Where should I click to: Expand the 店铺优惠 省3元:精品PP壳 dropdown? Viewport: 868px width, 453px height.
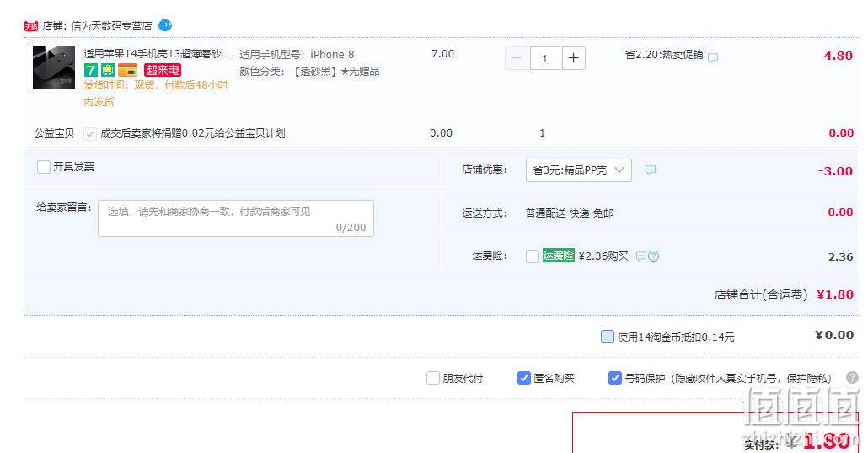[578, 170]
